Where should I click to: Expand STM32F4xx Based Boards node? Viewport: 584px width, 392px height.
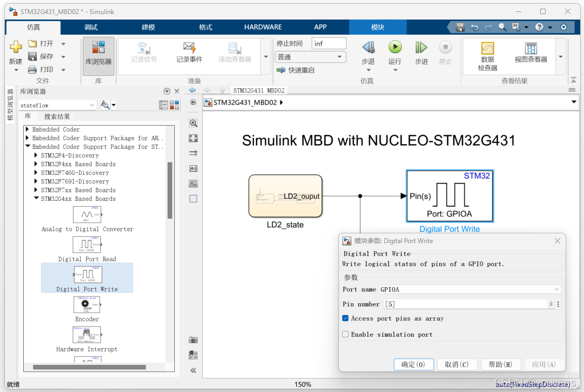(36, 164)
